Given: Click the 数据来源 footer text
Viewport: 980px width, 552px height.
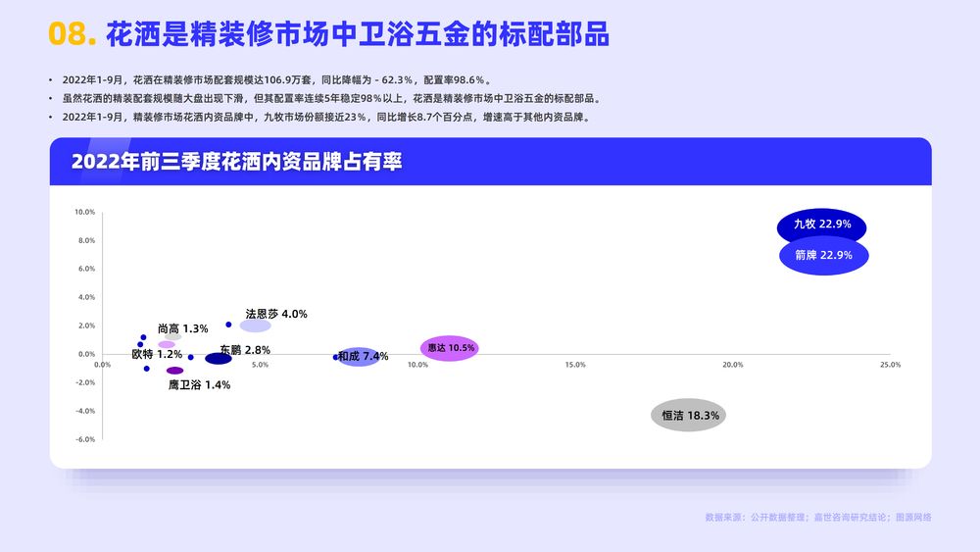Looking at the screenshot, I should pos(818,518).
